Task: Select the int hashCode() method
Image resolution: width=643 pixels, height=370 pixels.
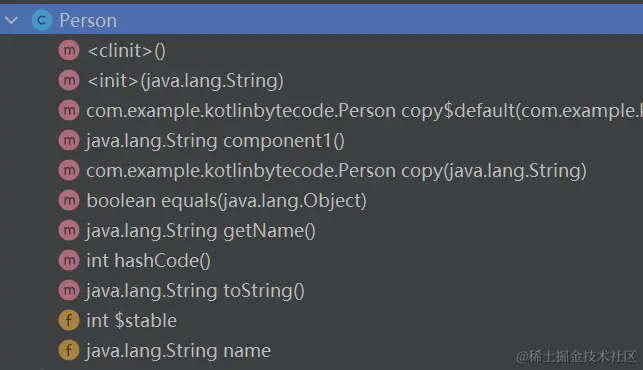Action: click(x=148, y=260)
